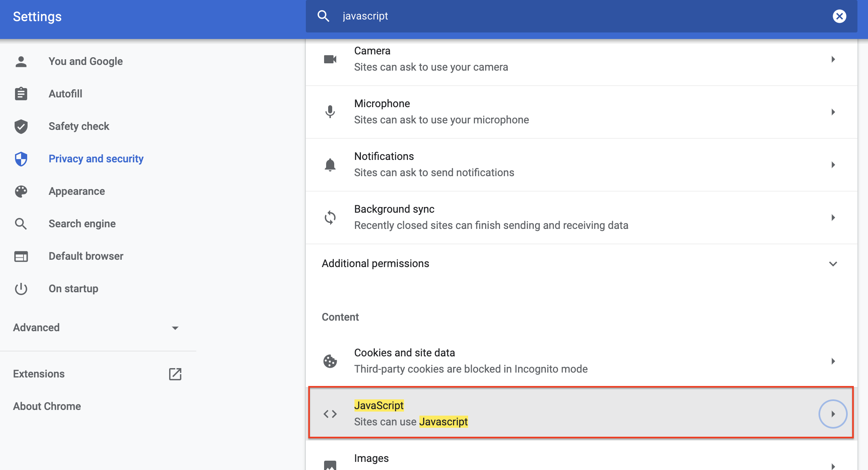Screen dimensions: 868x470
Task: Open Search engine settings section
Action: point(82,224)
